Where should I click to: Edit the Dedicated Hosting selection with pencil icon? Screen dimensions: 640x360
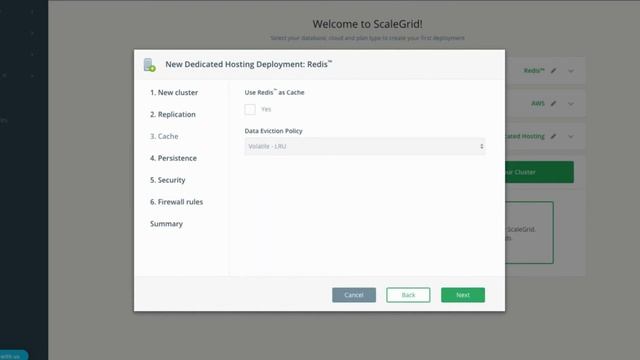point(553,136)
